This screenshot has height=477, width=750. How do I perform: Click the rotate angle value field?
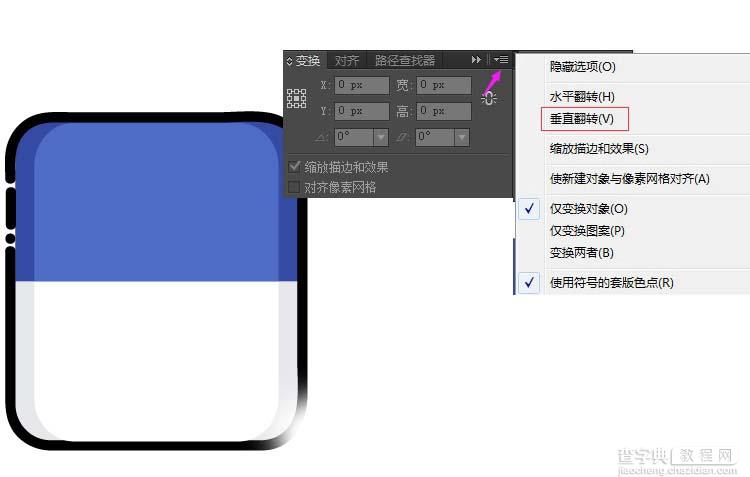point(354,137)
